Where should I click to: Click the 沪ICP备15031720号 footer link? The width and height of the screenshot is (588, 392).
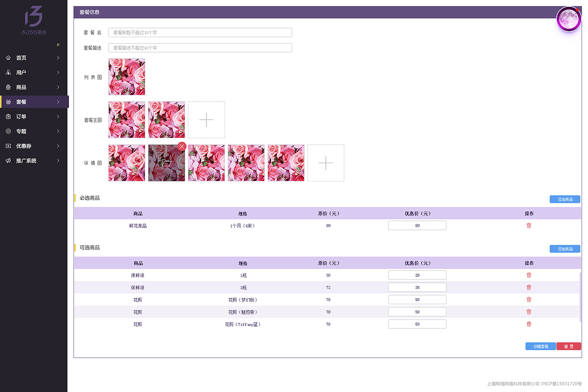561,383
